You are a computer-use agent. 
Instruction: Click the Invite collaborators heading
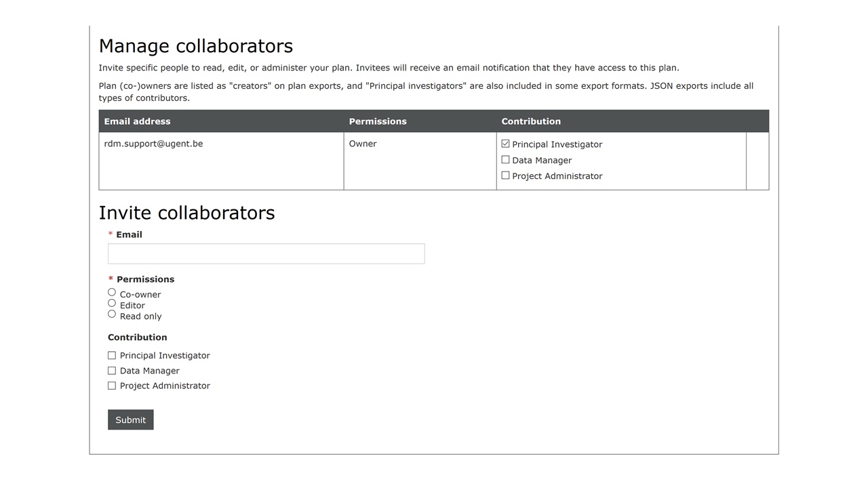186,213
